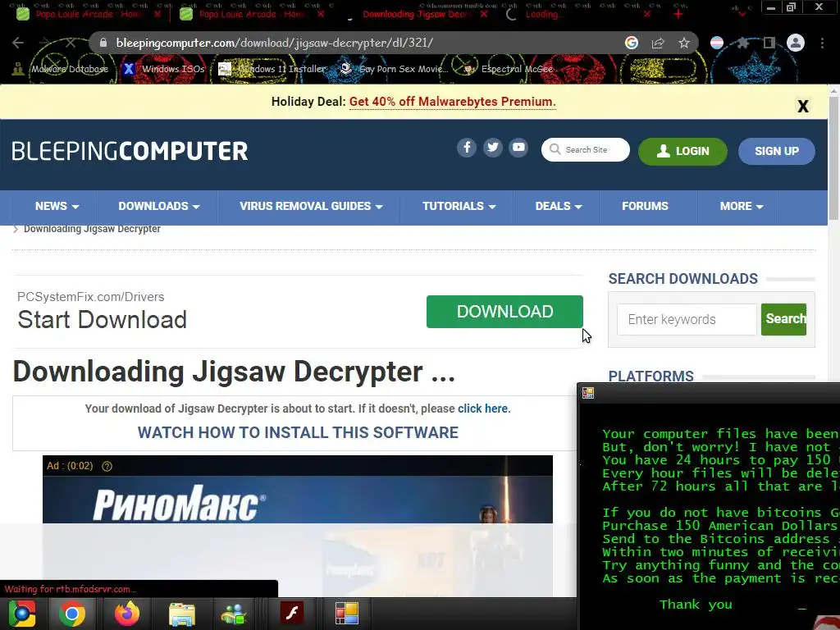
Task: Open the Malware Database bookmark
Action: click(61, 69)
